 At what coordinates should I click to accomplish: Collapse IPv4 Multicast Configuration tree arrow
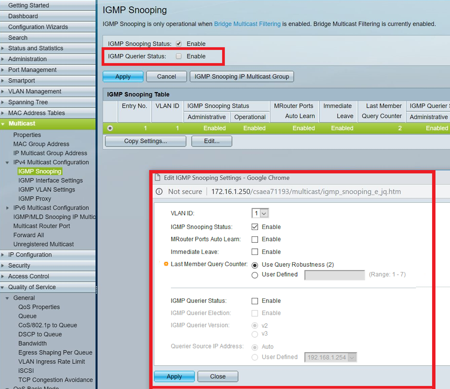8,162
